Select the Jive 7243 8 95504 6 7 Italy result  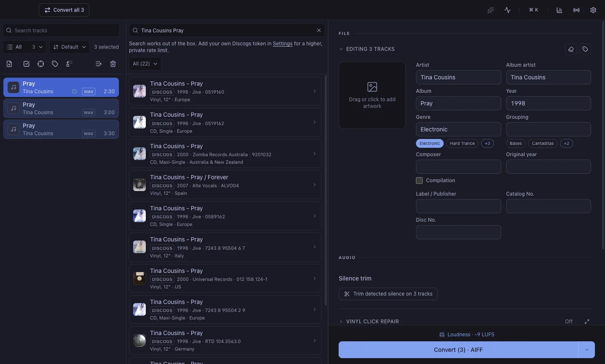click(x=225, y=247)
